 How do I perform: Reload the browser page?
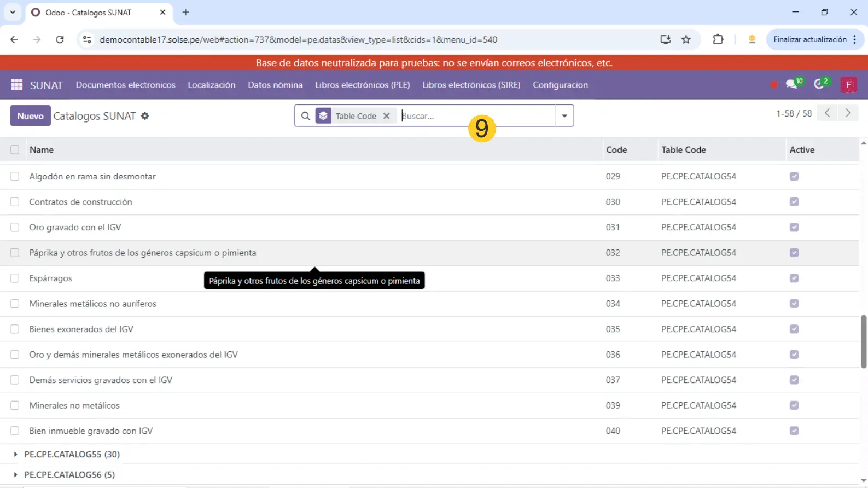pyautogui.click(x=60, y=39)
